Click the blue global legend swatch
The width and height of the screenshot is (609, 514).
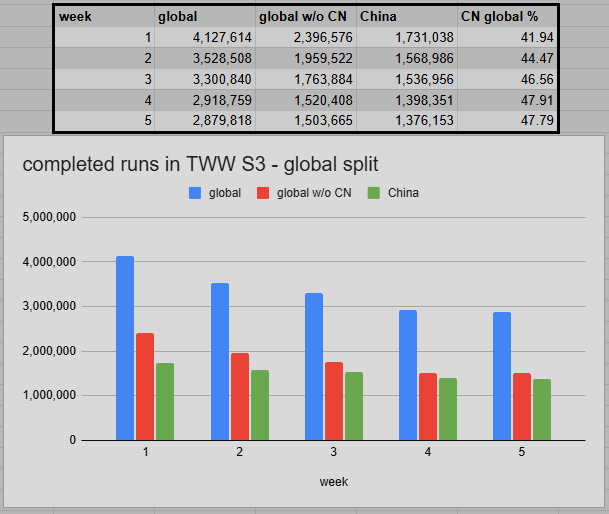click(196, 193)
